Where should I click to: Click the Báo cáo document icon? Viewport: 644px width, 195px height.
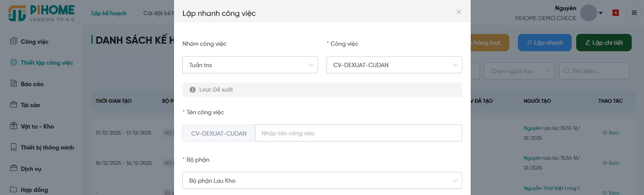pos(14,83)
